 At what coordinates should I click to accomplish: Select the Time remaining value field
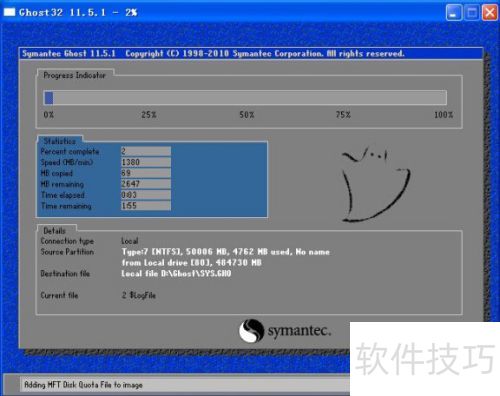146,206
